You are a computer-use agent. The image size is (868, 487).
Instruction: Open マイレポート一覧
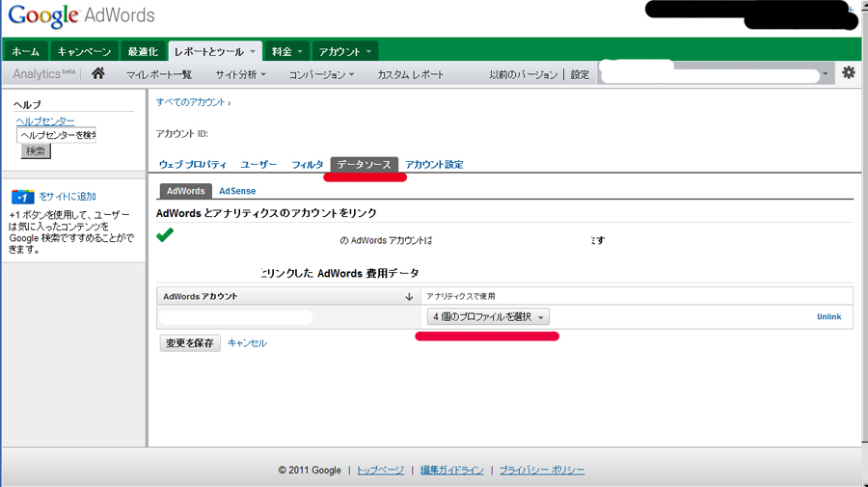[x=158, y=74]
